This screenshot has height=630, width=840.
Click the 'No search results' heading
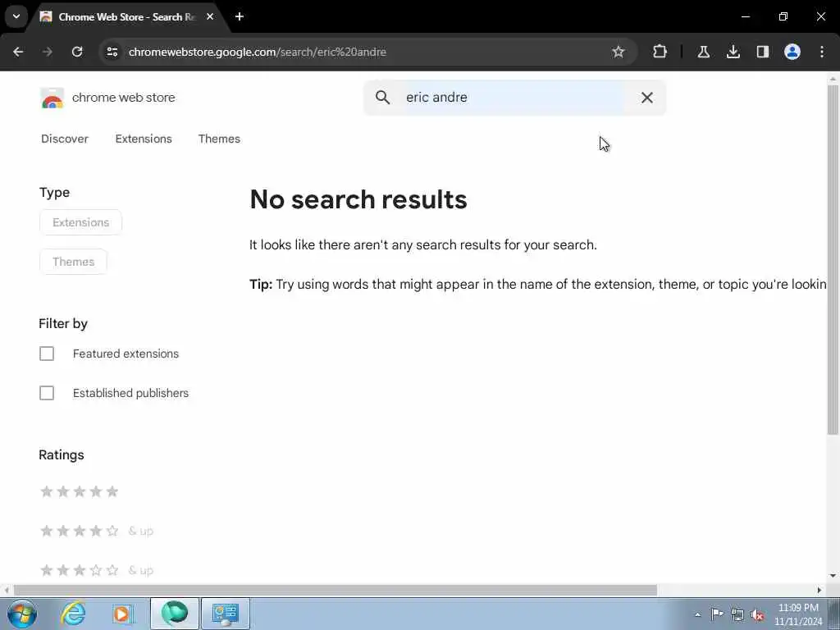pyautogui.click(x=358, y=199)
